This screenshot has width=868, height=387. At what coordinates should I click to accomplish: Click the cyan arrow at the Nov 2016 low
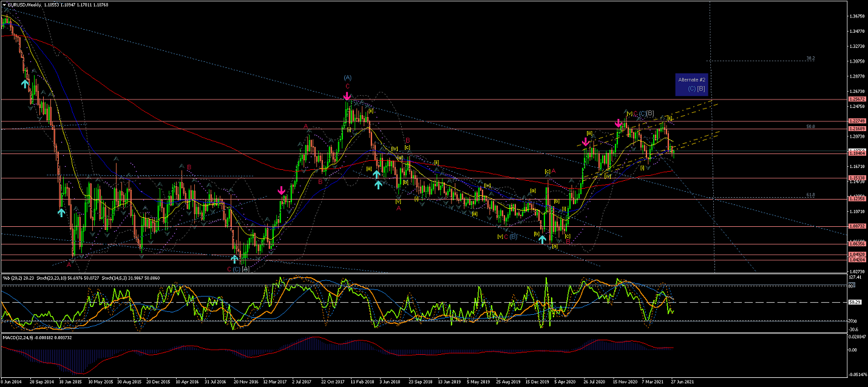(234, 259)
